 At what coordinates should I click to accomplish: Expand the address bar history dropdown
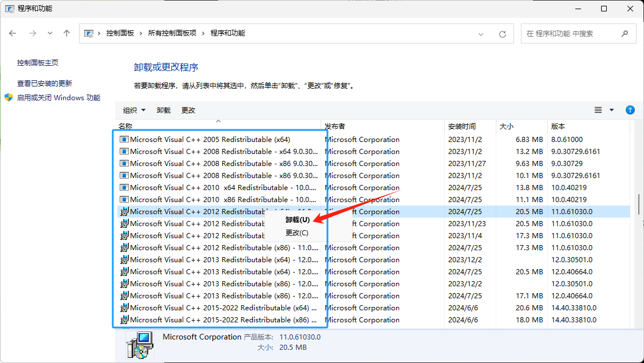pos(480,34)
